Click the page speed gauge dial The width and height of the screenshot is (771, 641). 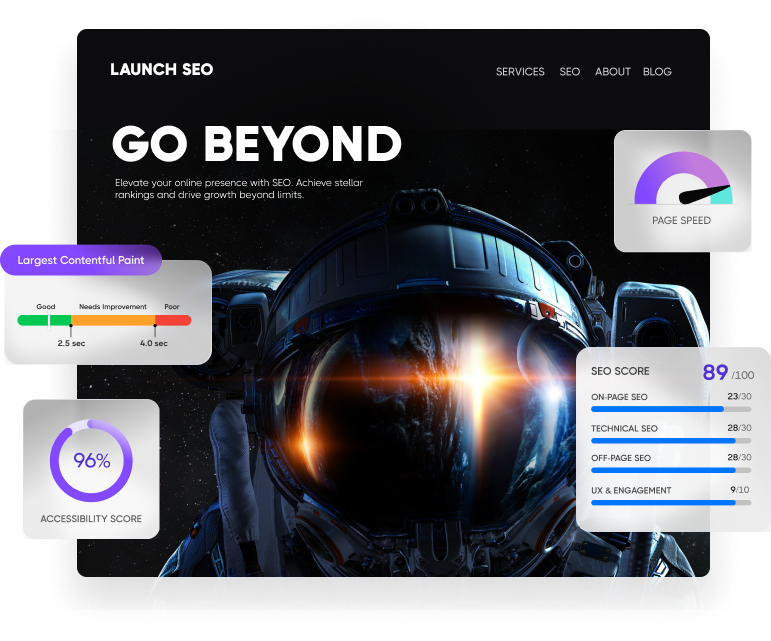point(683,178)
